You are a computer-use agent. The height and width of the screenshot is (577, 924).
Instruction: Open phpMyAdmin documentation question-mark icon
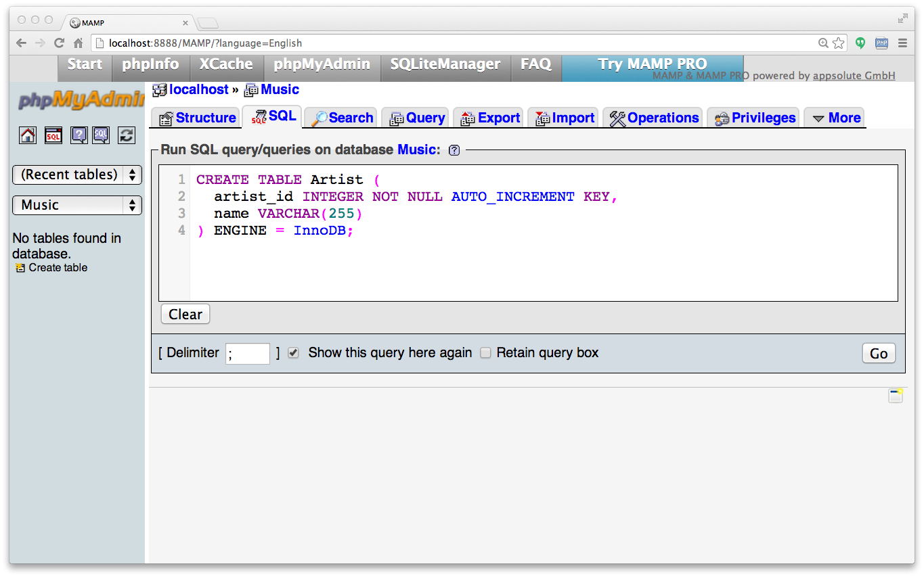(79, 135)
